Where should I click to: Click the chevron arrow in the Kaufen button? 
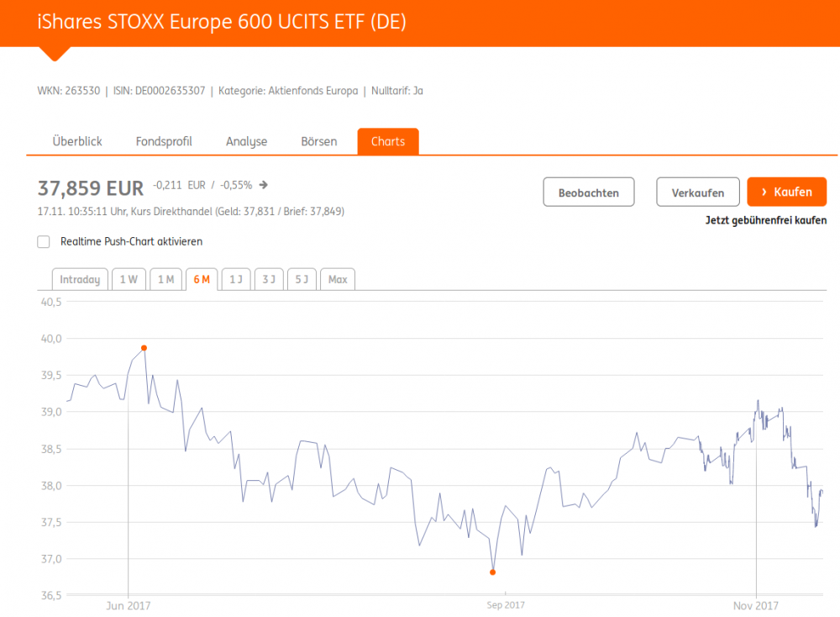(764, 192)
